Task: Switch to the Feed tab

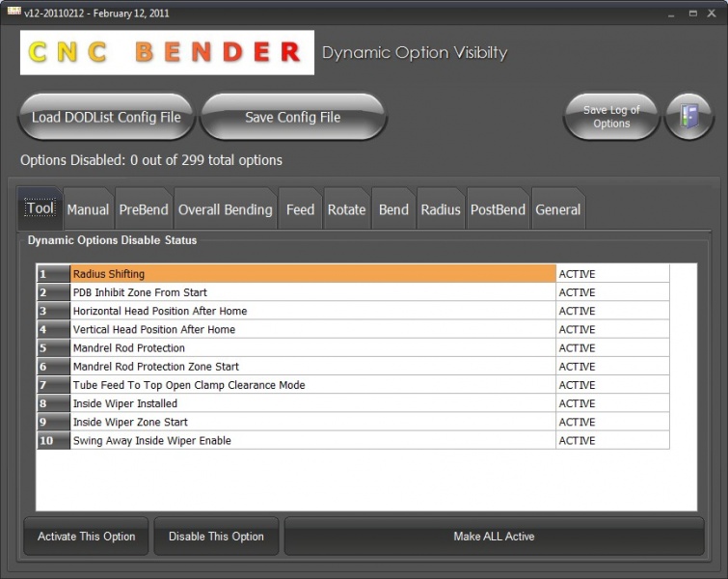Action: pos(300,209)
